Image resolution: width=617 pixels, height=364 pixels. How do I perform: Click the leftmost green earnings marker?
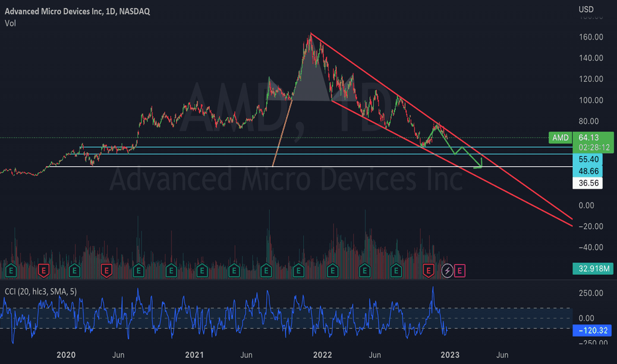click(x=11, y=271)
